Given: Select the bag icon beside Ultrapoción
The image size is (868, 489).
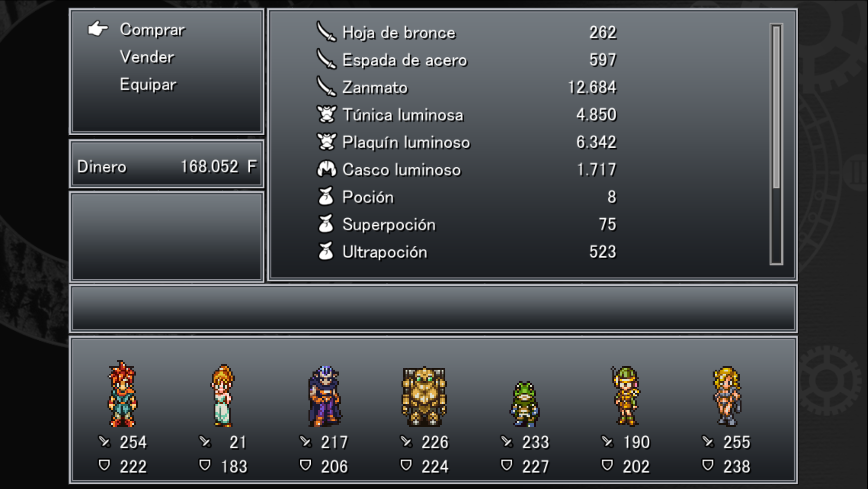Looking at the screenshot, I should coord(326,251).
